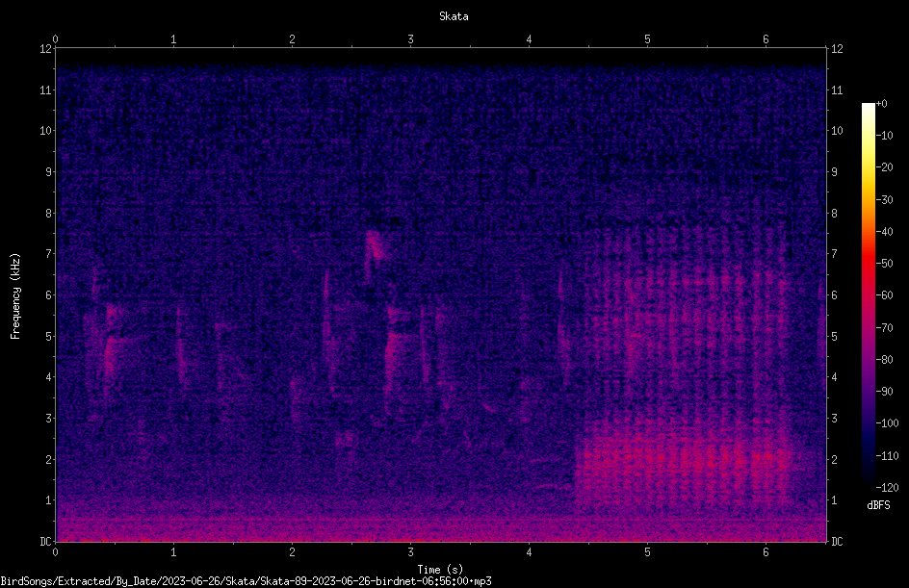Image resolution: width=909 pixels, height=588 pixels.
Task: Click the "3" tick on the right frequency axis
Action: point(834,419)
